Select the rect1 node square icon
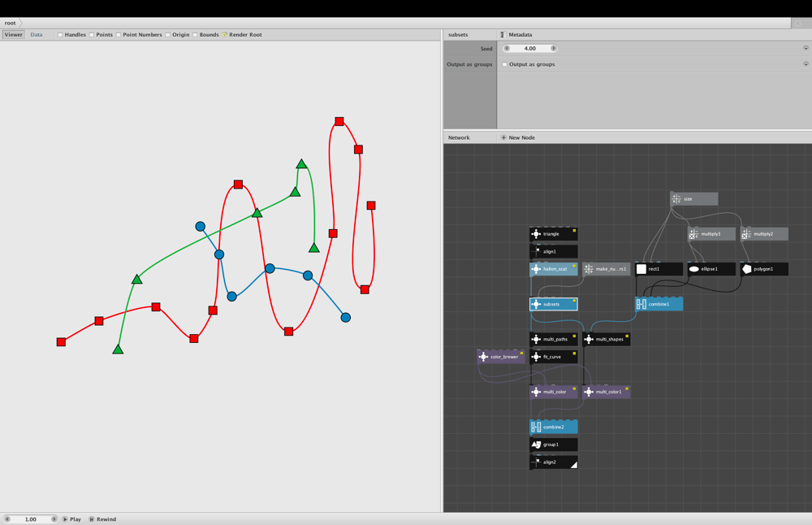This screenshot has width=812, height=525. coord(641,269)
